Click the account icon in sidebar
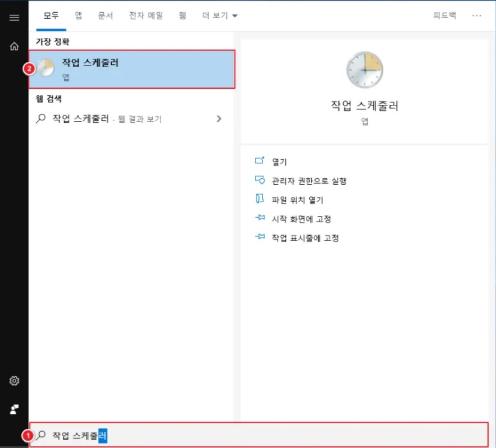This screenshot has height=448, width=496. [14, 409]
